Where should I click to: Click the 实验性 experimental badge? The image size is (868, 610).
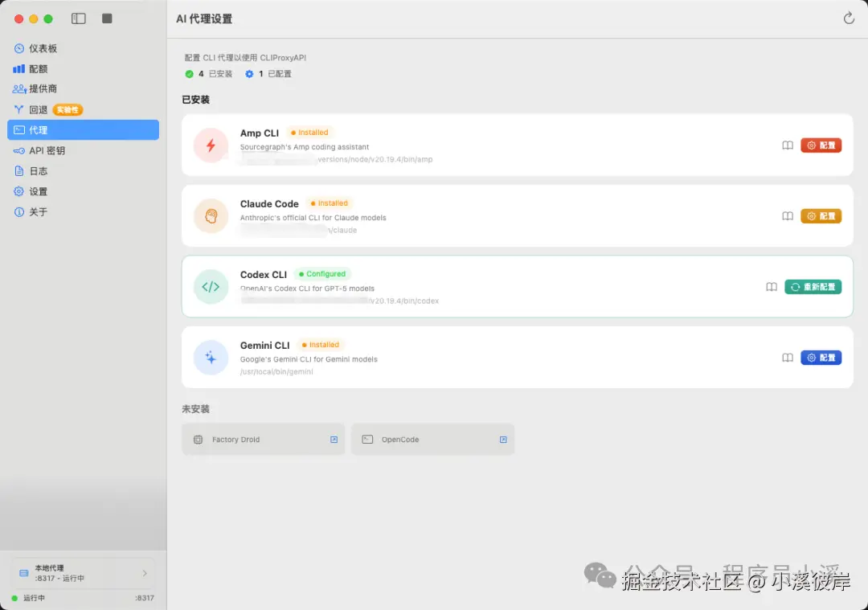click(68, 109)
